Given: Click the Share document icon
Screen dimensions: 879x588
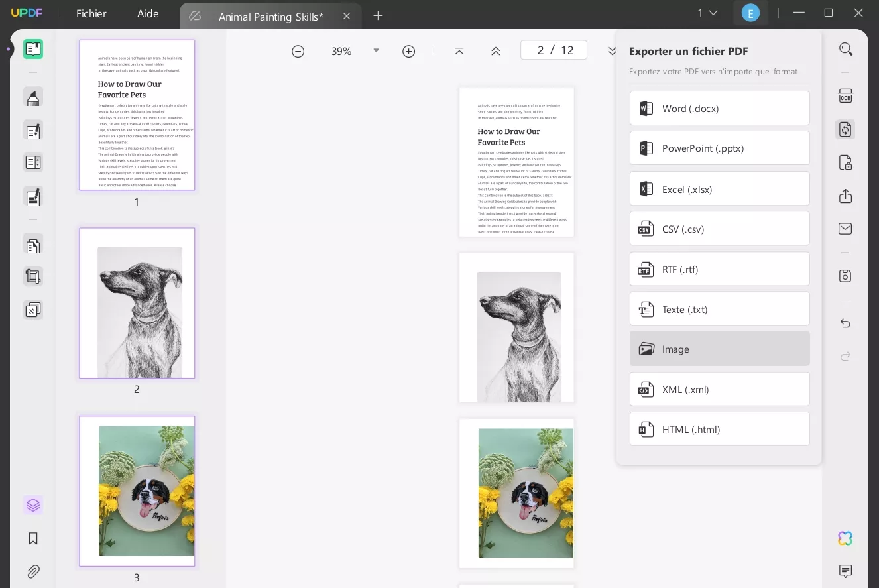Looking at the screenshot, I should pyautogui.click(x=845, y=196).
